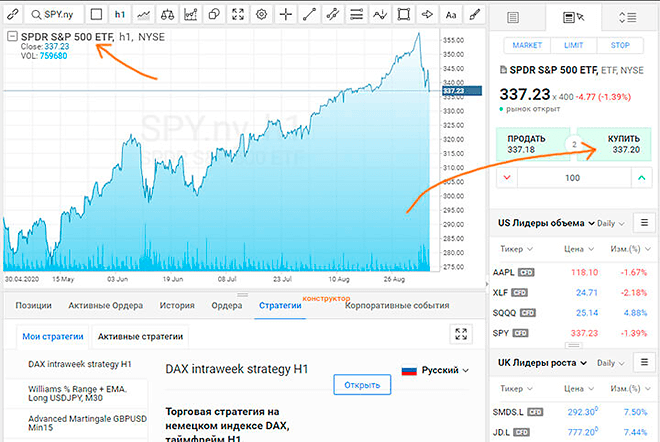Open menu for US Лидеры объема widget
Screen dimensions: 660x442
[644, 223]
